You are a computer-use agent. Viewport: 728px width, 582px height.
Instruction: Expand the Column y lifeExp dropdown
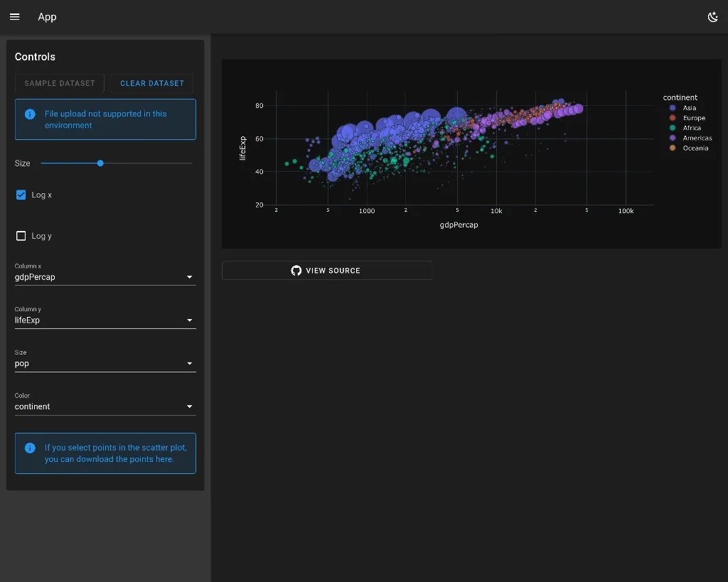coord(105,320)
